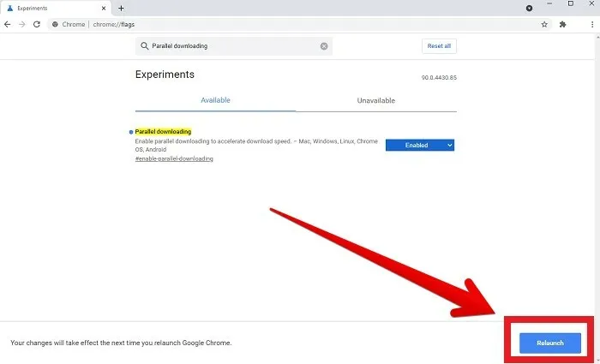Switch to the Available tab
The image size is (600, 364).
[215, 100]
